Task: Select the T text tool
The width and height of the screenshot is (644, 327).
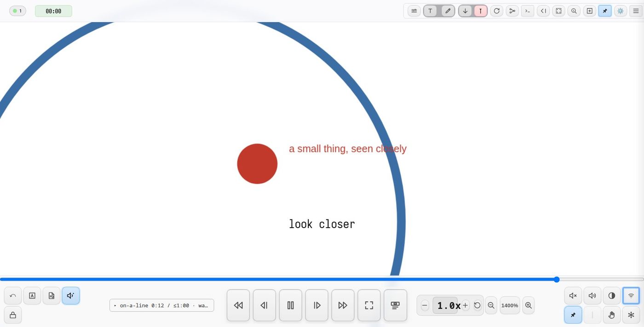Action: tap(430, 11)
